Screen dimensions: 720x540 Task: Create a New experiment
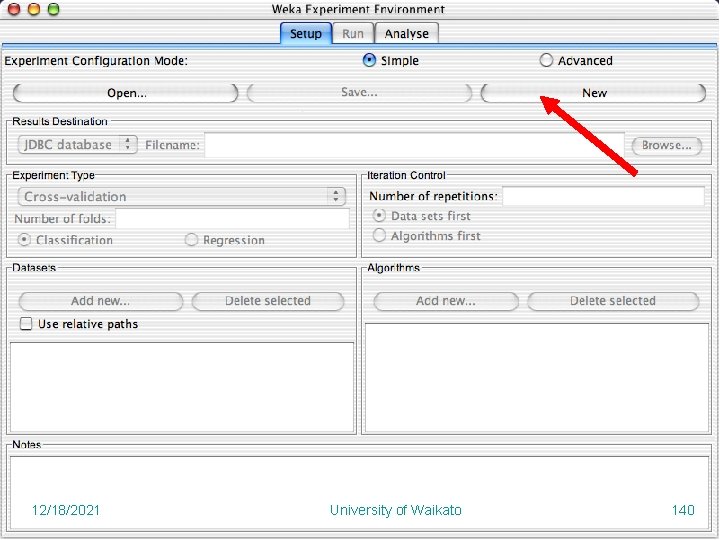click(x=593, y=93)
